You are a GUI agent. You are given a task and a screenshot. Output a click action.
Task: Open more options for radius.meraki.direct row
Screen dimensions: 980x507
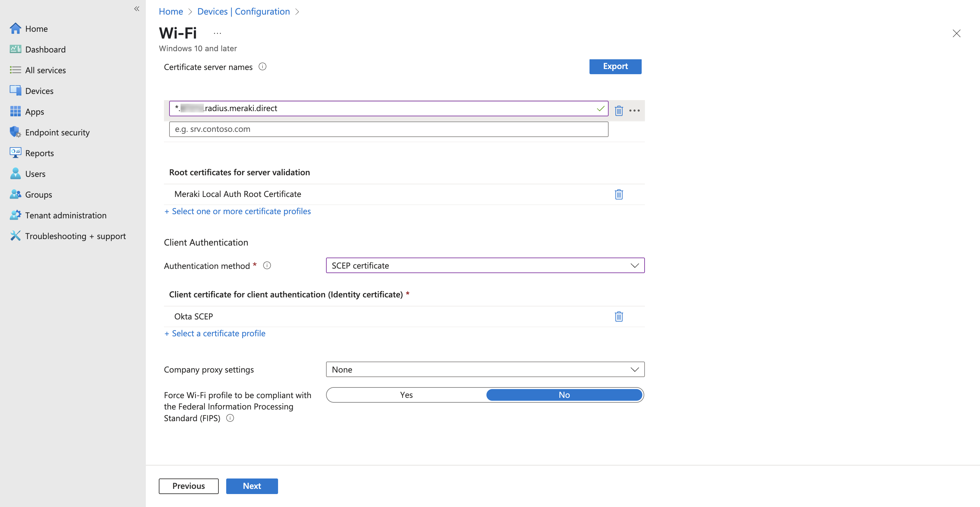click(x=635, y=111)
